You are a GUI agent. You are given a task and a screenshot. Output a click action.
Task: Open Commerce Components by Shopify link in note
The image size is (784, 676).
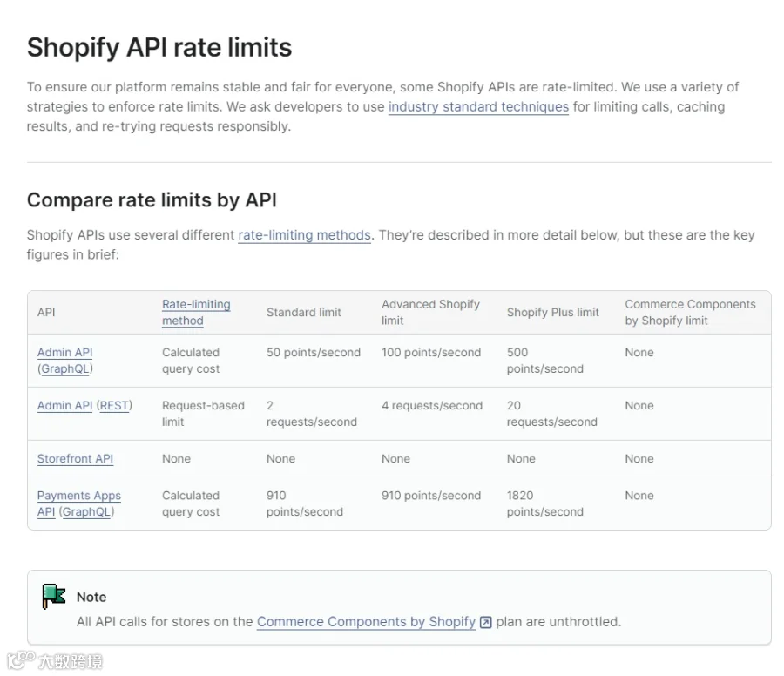(x=366, y=621)
